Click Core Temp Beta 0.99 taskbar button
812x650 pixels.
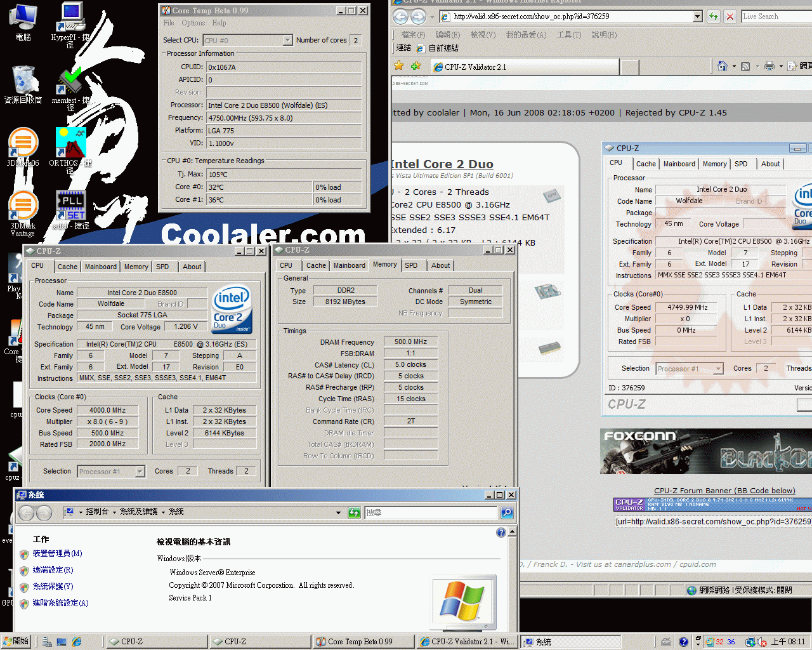point(363,642)
